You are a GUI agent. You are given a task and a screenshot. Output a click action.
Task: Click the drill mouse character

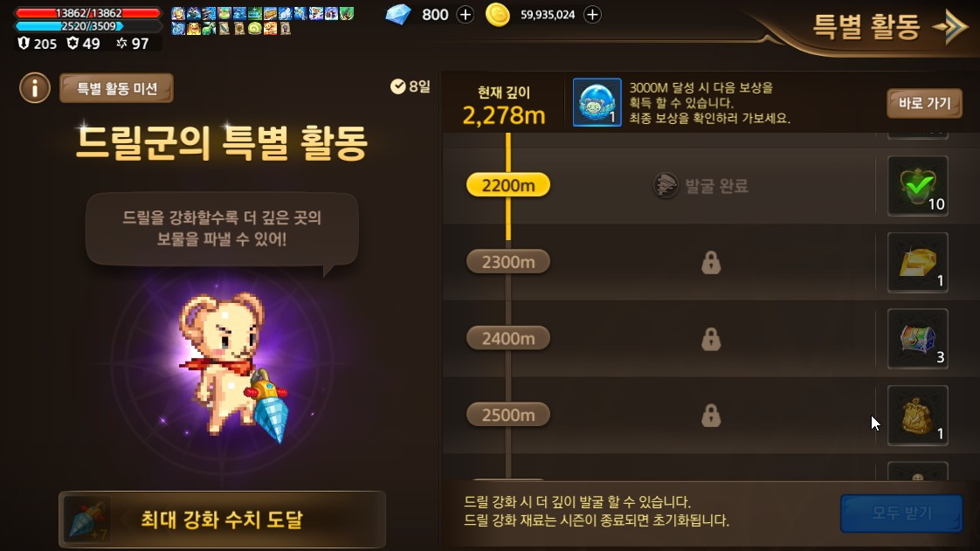(233, 366)
